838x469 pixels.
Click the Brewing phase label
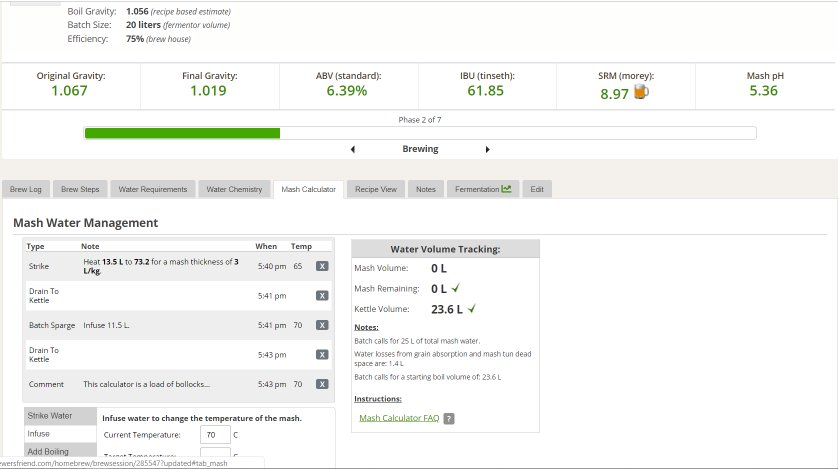420,149
